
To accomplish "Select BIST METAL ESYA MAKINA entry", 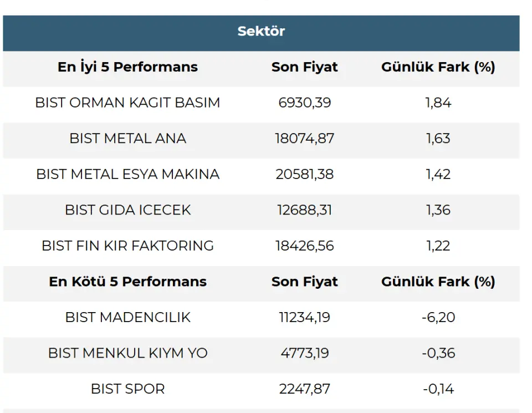I will [127, 174].
